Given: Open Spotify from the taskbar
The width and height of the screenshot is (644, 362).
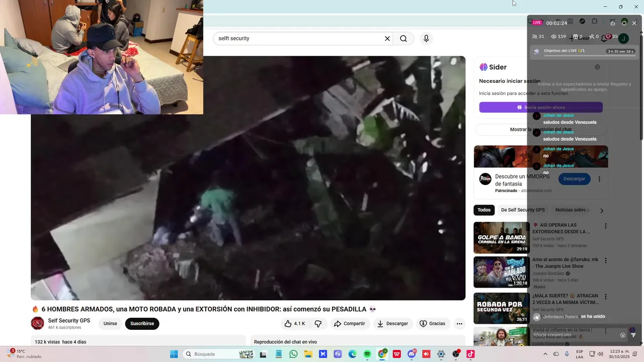Looking at the screenshot, I should click(367, 354).
